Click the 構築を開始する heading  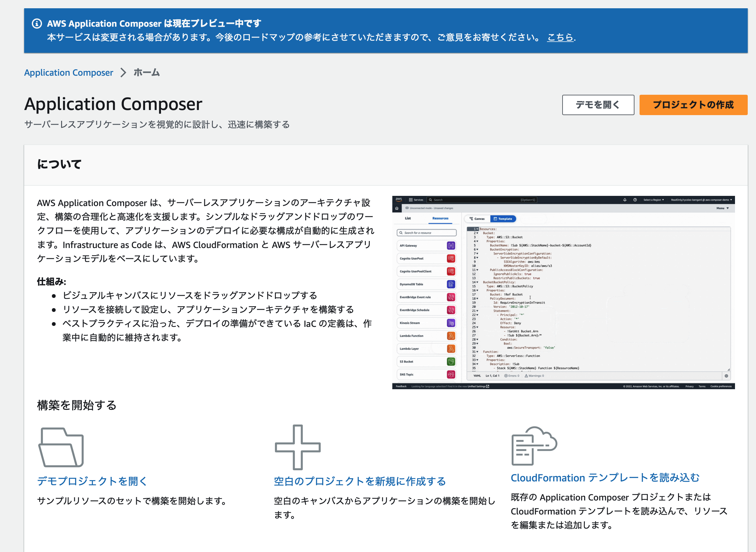[x=77, y=405]
